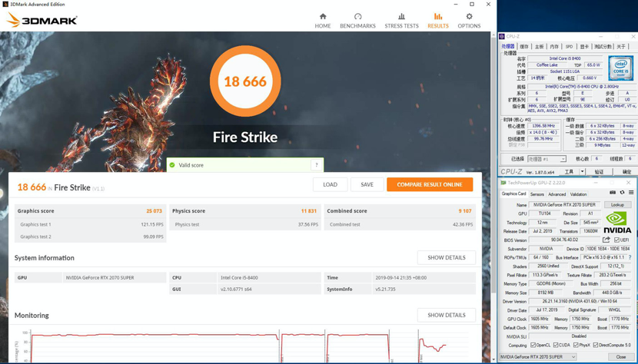Click COMPARE RESULT ONLINE button
The width and height of the screenshot is (638, 364).
430,184
